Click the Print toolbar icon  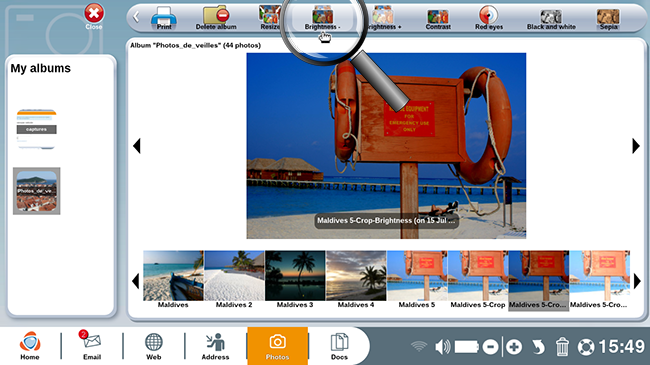164,18
